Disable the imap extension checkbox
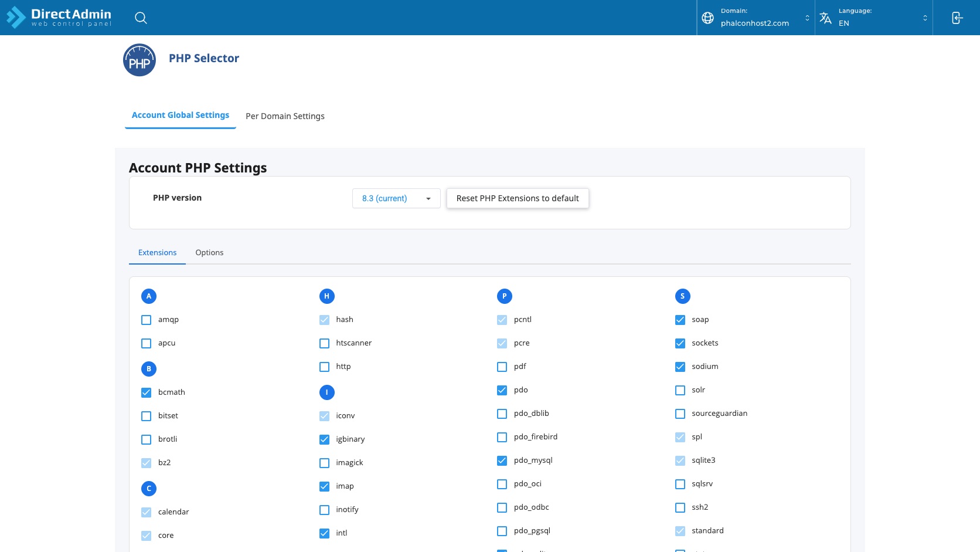Screen dimensions: 980x552 click(x=325, y=487)
